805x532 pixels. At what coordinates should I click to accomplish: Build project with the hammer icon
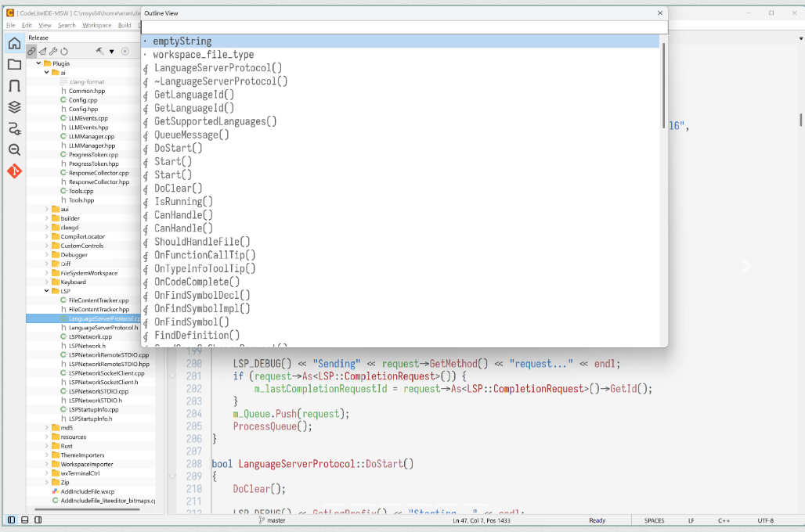click(x=99, y=52)
